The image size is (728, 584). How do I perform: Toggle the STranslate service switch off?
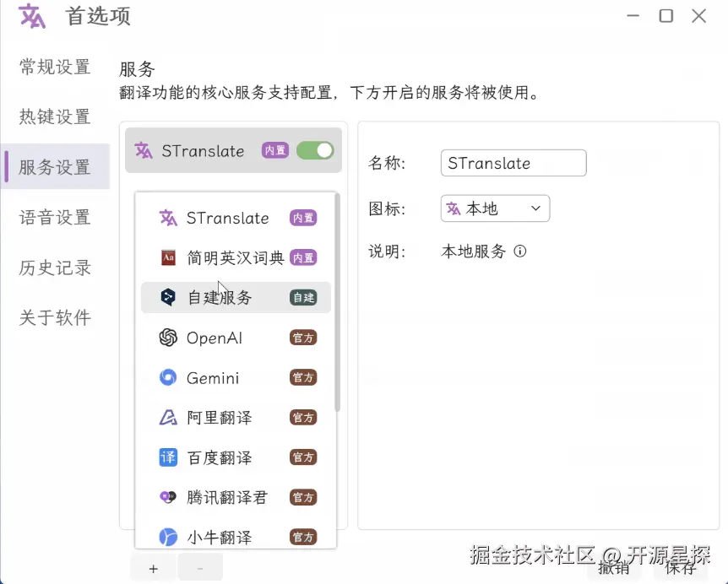[314, 150]
